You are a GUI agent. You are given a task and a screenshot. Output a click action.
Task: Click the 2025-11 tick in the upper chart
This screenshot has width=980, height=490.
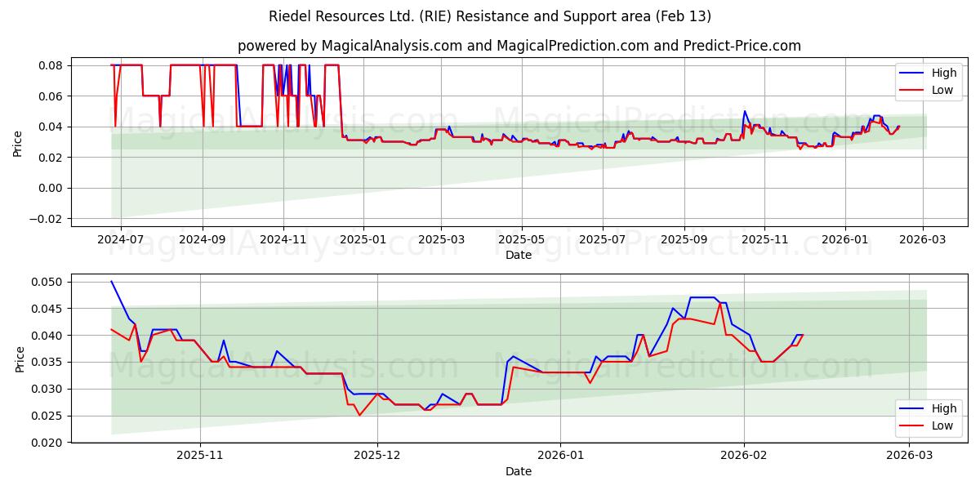pyautogui.click(x=764, y=241)
